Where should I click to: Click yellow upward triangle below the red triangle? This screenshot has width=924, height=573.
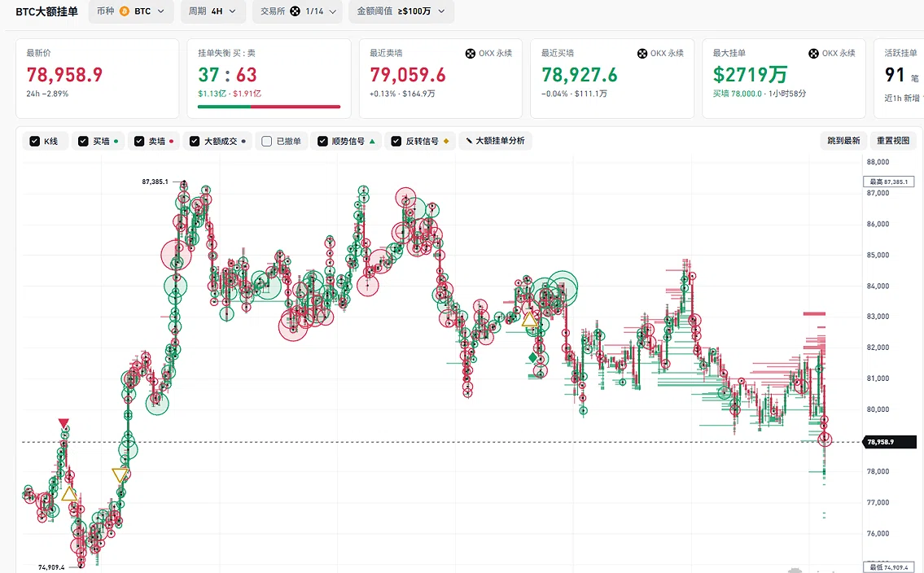point(69,493)
